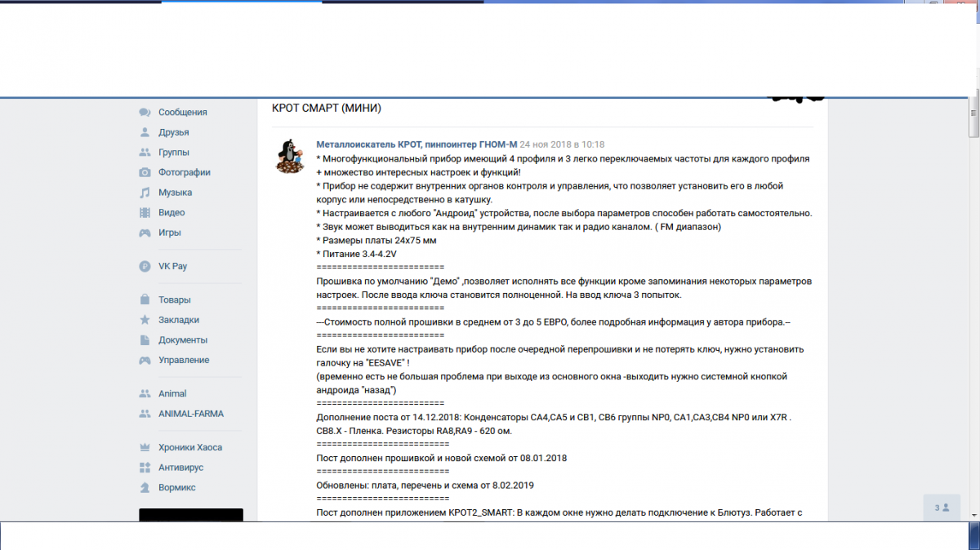Open the Управление gamepad icon
This screenshot has width=980, height=550.
click(145, 360)
